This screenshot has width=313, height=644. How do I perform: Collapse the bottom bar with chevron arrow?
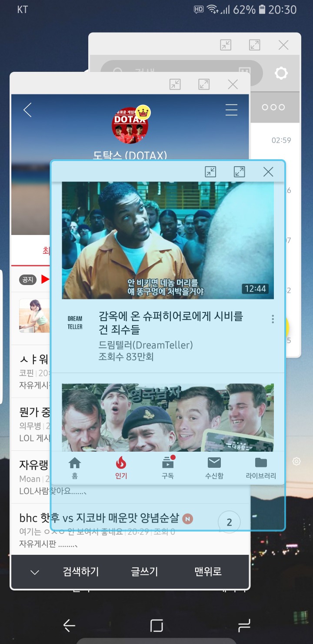[x=35, y=572]
